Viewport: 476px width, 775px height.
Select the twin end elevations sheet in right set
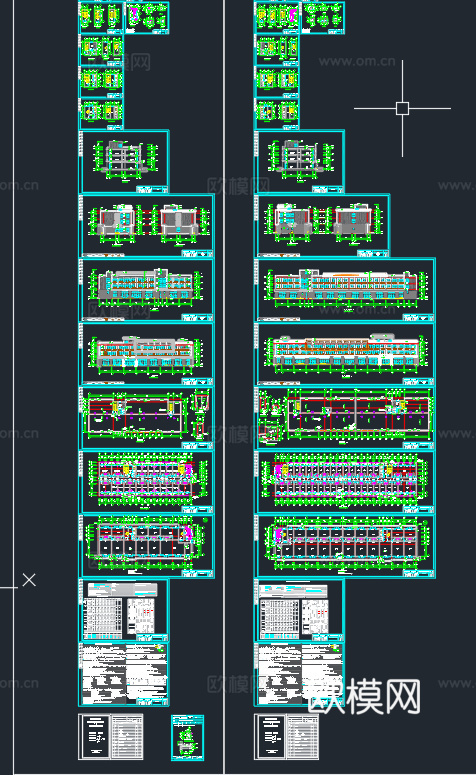coord(322,226)
